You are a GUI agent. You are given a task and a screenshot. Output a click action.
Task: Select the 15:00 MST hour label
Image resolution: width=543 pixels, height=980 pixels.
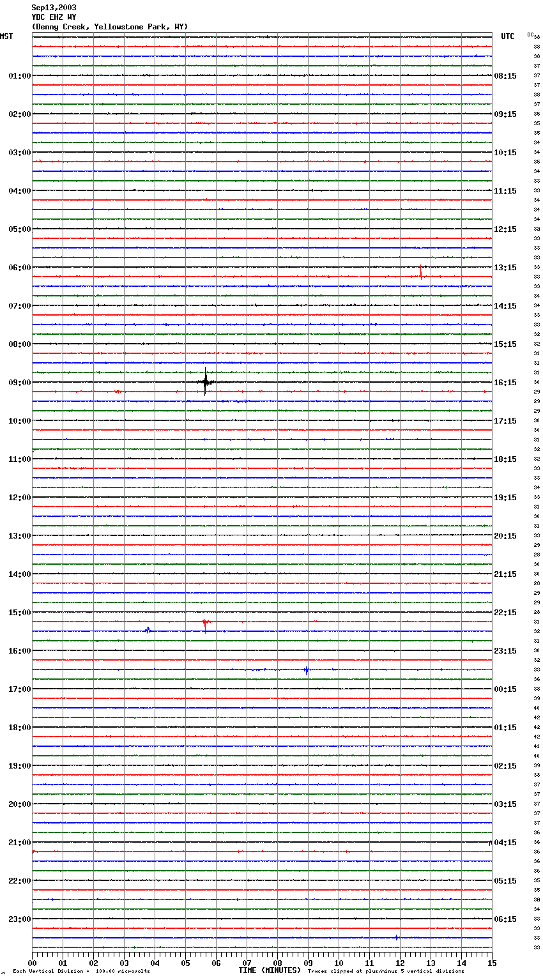19,613
